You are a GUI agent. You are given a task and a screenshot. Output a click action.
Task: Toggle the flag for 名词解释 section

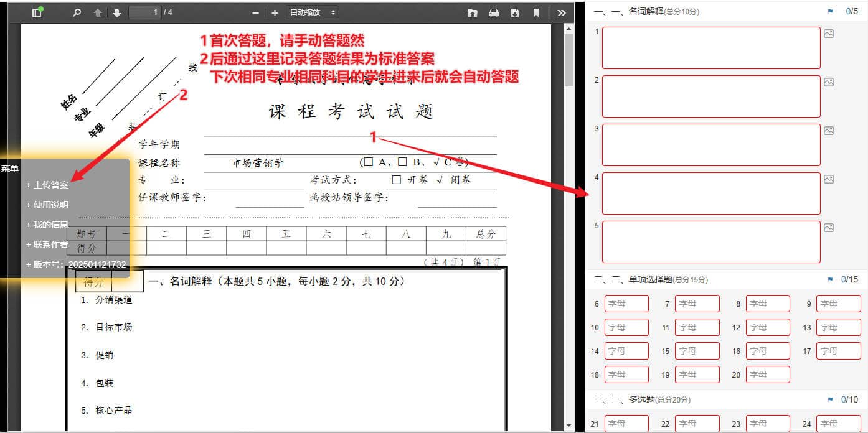[830, 11]
